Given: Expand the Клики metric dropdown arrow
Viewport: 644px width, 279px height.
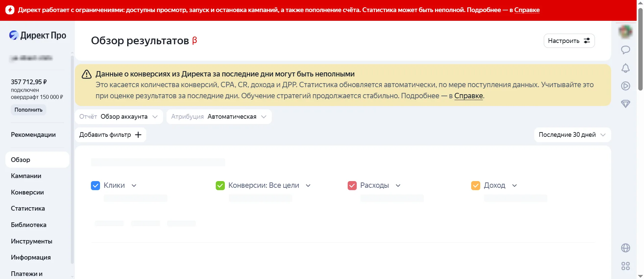Looking at the screenshot, I should tap(134, 185).
